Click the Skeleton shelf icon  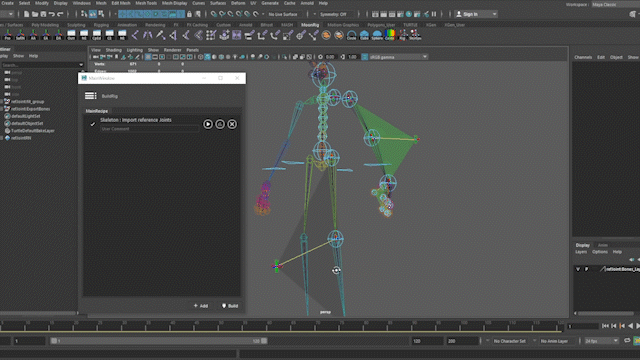tap(415, 36)
